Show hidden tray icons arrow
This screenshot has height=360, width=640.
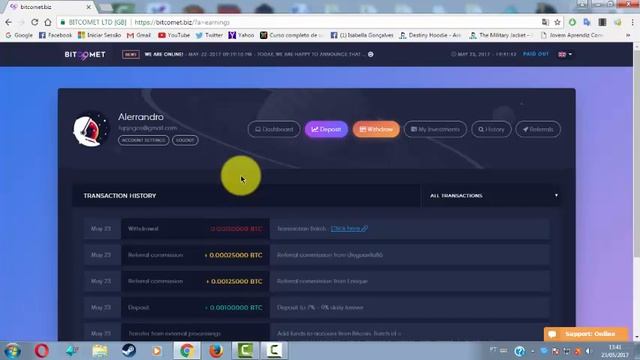(x=533, y=351)
